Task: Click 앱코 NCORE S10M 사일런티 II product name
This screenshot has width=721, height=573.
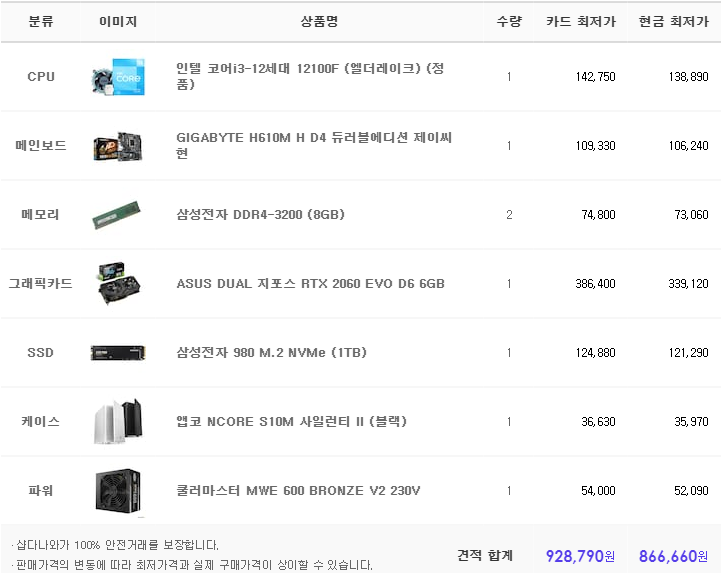Action: pyautogui.click(x=292, y=422)
